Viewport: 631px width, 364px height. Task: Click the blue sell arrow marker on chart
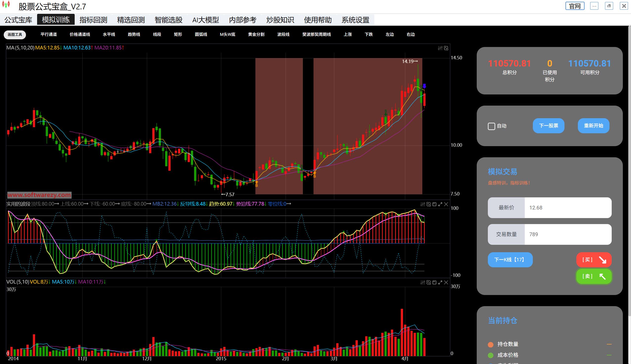pos(424,86)
